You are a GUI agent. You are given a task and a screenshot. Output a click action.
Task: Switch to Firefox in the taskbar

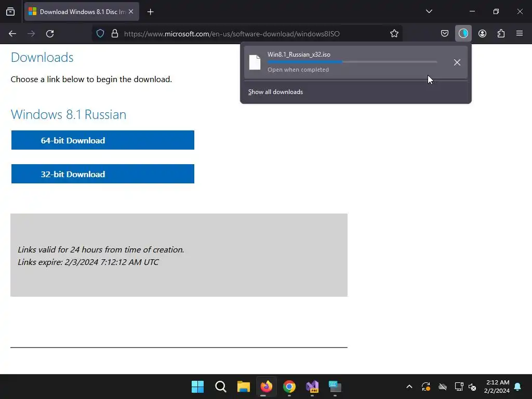coord(267,387)
